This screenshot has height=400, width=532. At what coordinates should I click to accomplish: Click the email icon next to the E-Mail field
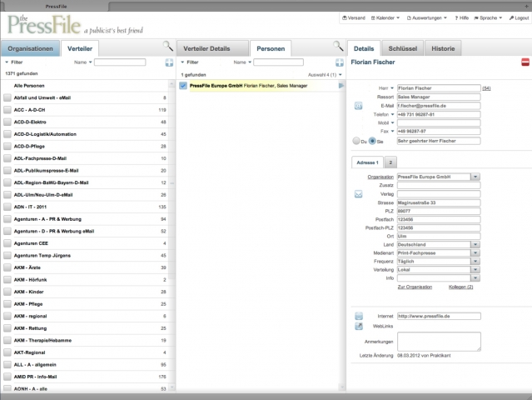[x=358, y=106]
